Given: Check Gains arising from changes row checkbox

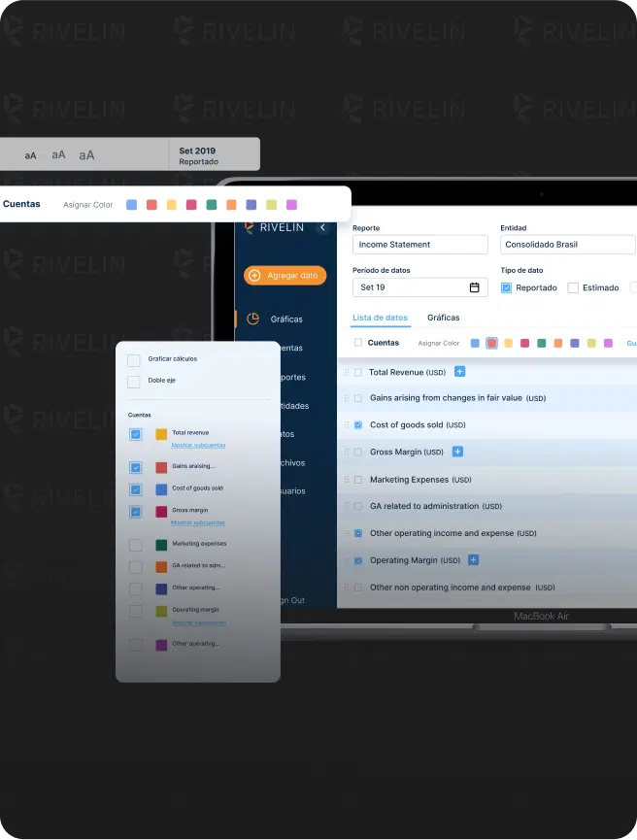Looking at the screenshot, I should point(358,398).
